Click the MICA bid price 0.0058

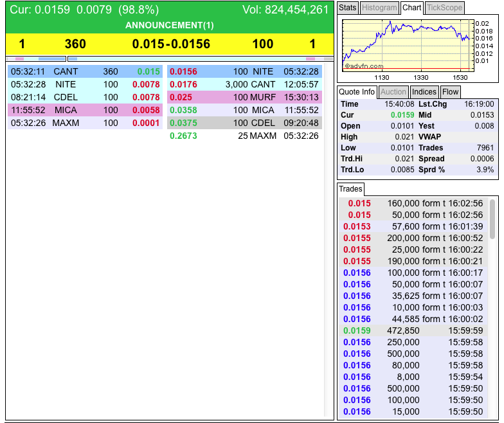coord(146,110)
